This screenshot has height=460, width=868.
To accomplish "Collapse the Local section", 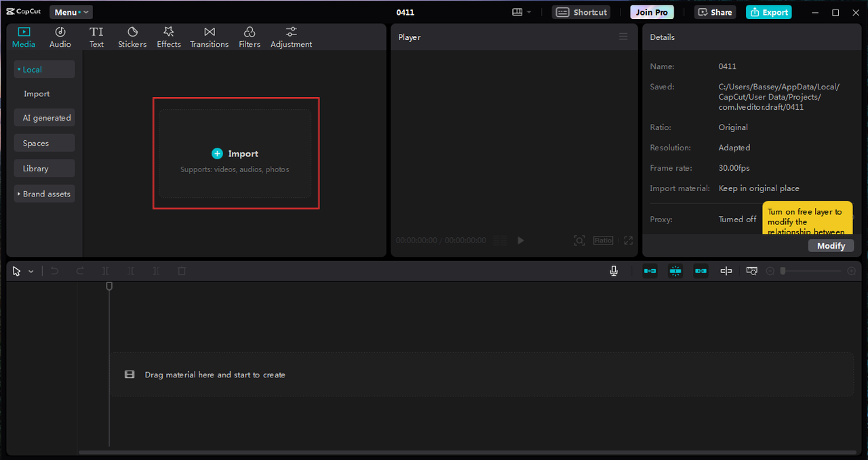I will tap(44, 69).
